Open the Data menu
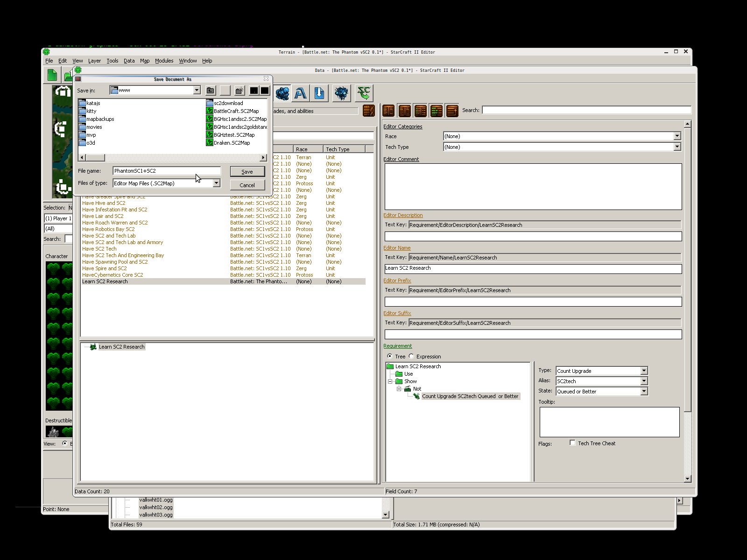Screen dimensions: 747x560 click(x=129, y=61)
